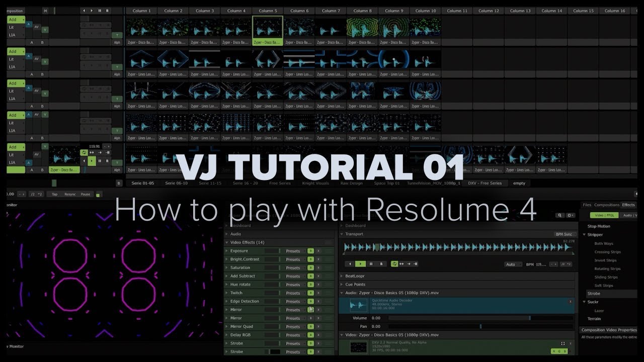This screenshot has height=362, width=644.
Task: Click the composition play-forward icon above layers
Action: 92,11
